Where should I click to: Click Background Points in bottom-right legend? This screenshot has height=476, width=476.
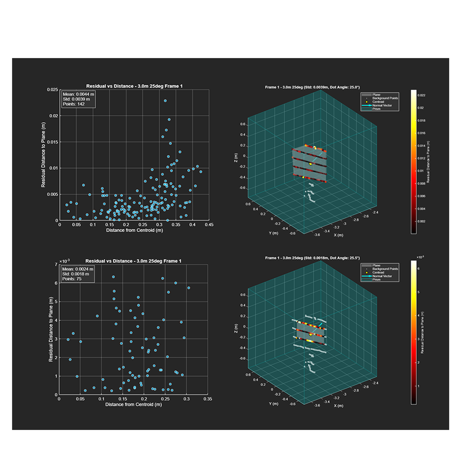coord(385,269)
